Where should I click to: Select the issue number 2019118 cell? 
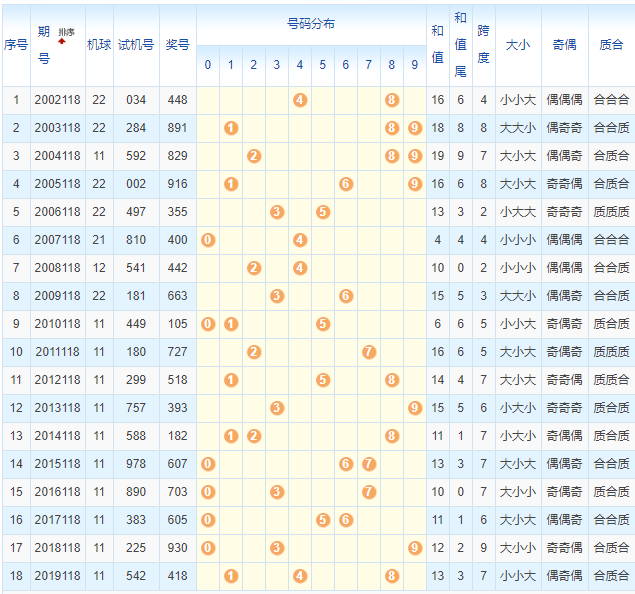59,576
